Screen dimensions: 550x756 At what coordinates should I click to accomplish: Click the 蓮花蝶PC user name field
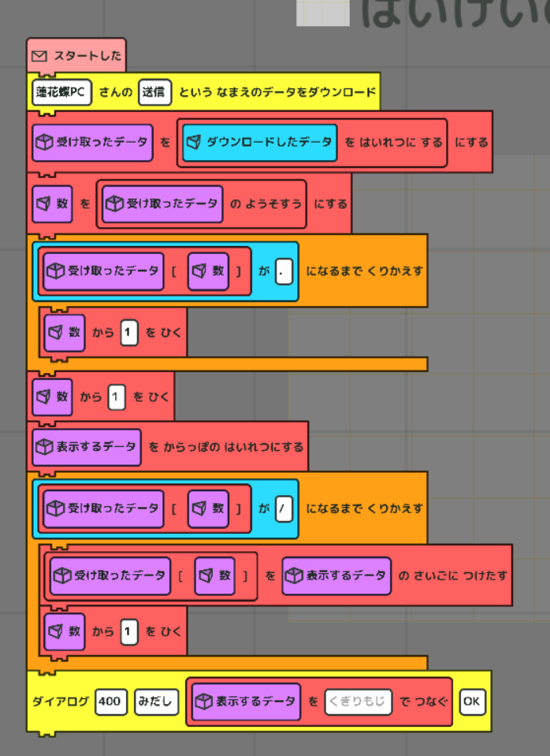click(x=62, y=92)
